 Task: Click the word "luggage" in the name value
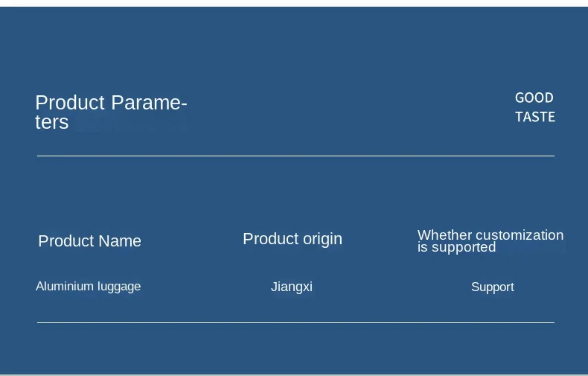click(119, 287)
